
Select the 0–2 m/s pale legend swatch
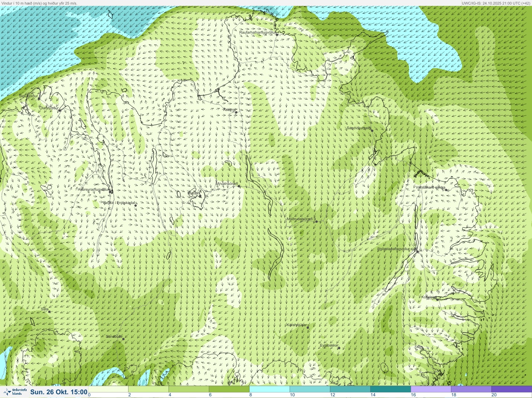(x=108, y=389)
